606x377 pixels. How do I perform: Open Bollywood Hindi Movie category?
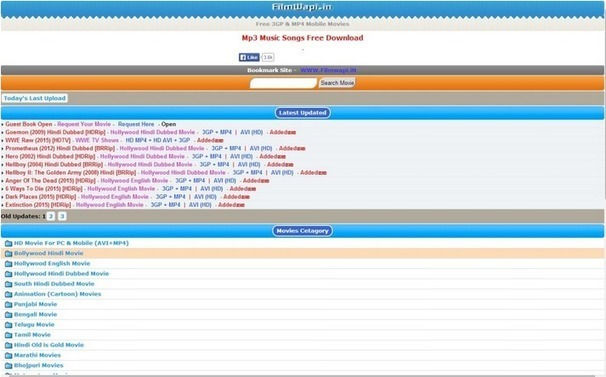49,253
